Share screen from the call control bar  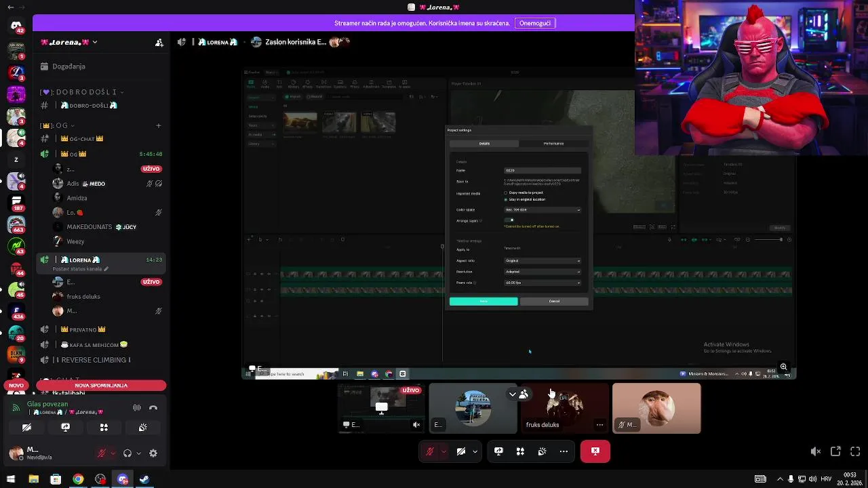click(498, 451)
